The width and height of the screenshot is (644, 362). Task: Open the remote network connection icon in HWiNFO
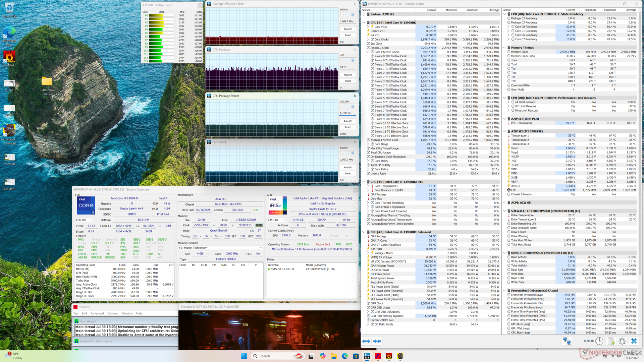coord(567,341)
